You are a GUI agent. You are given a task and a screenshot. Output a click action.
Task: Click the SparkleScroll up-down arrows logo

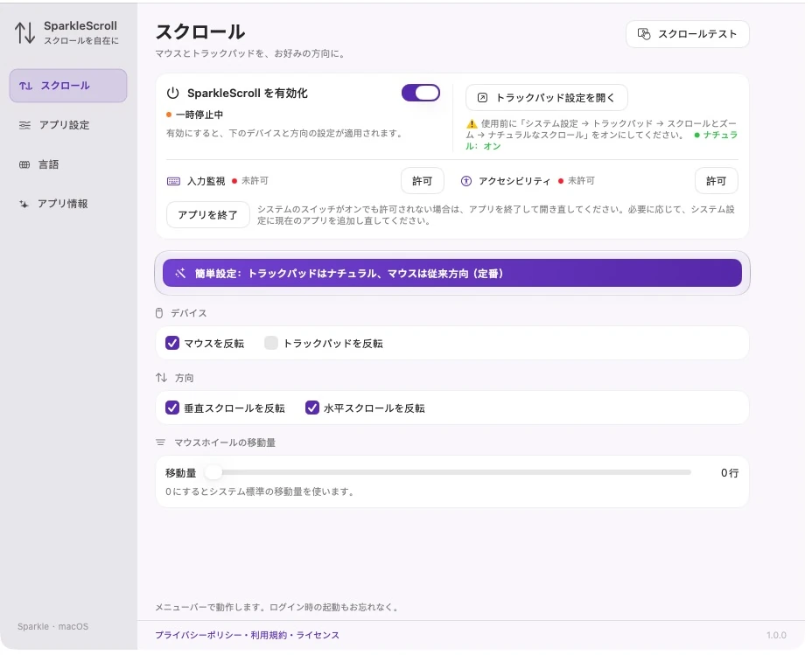coord(24,32)
